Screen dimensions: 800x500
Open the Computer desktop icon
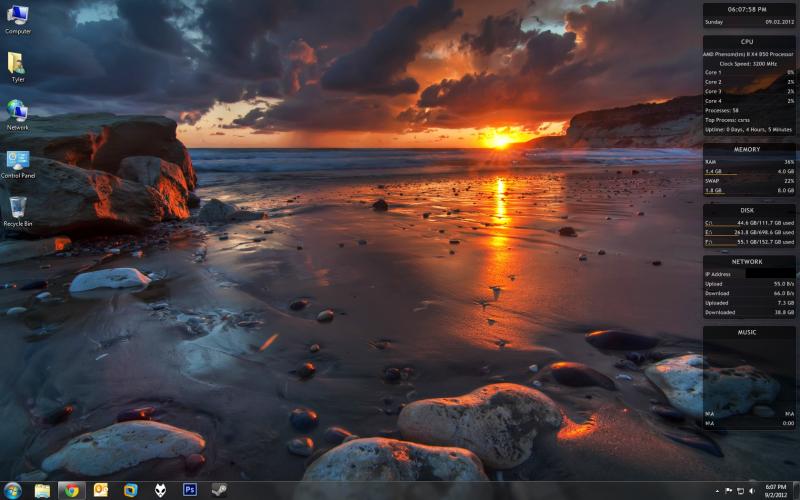[18, 16]
